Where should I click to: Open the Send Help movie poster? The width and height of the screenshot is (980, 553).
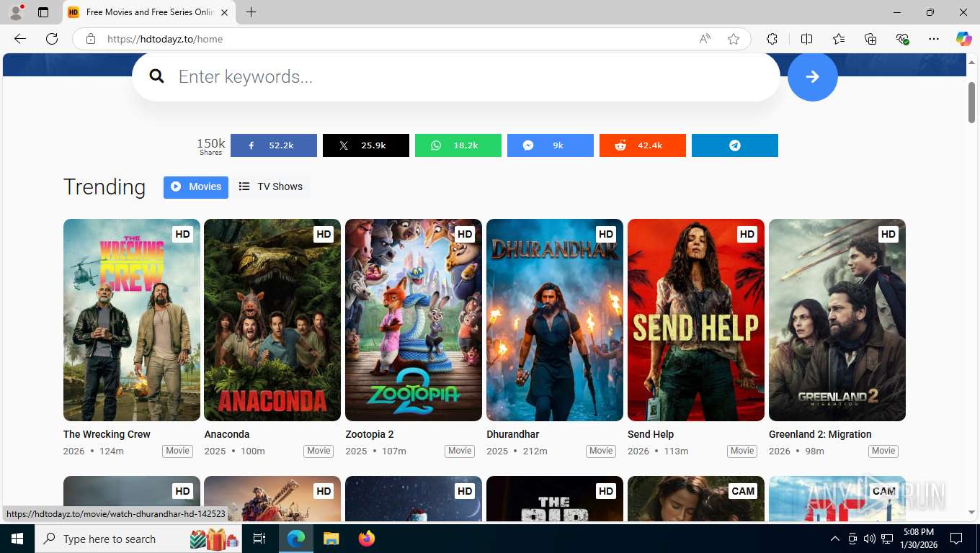(696, 320)
